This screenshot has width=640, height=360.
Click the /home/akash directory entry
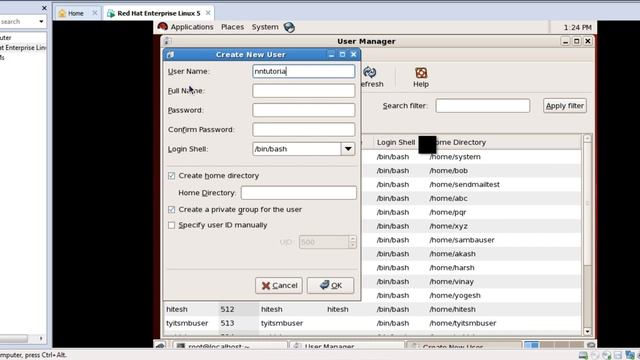tap(452, 254)
